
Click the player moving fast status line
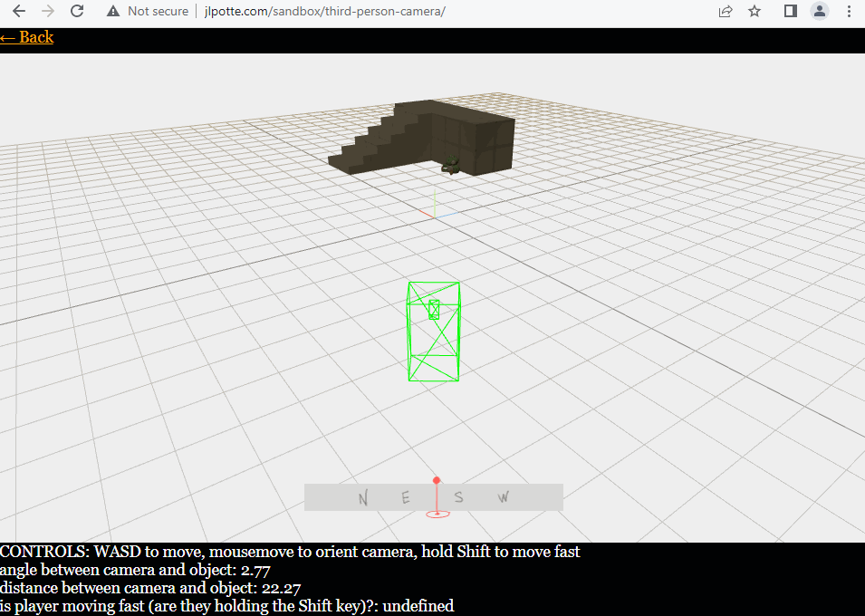226,606
